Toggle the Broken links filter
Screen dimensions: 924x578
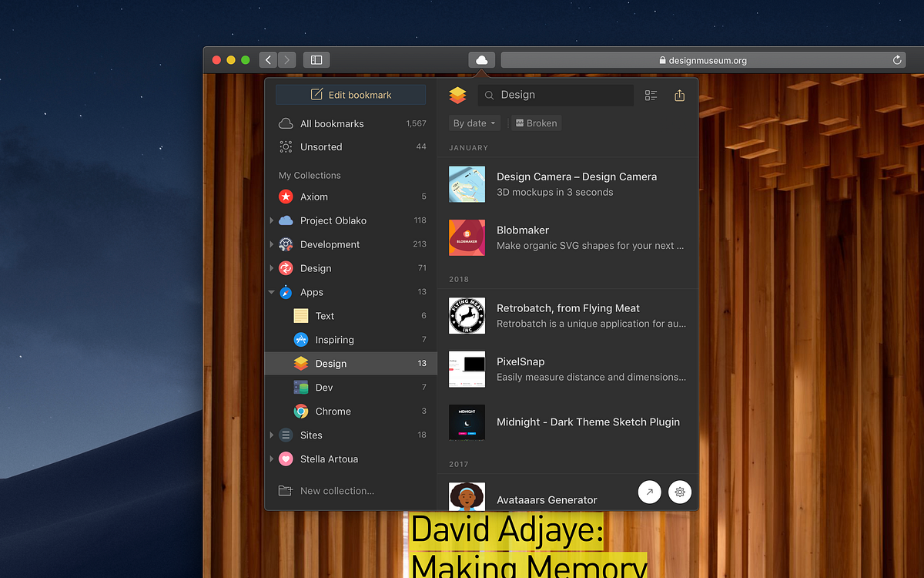coord(536,123)
